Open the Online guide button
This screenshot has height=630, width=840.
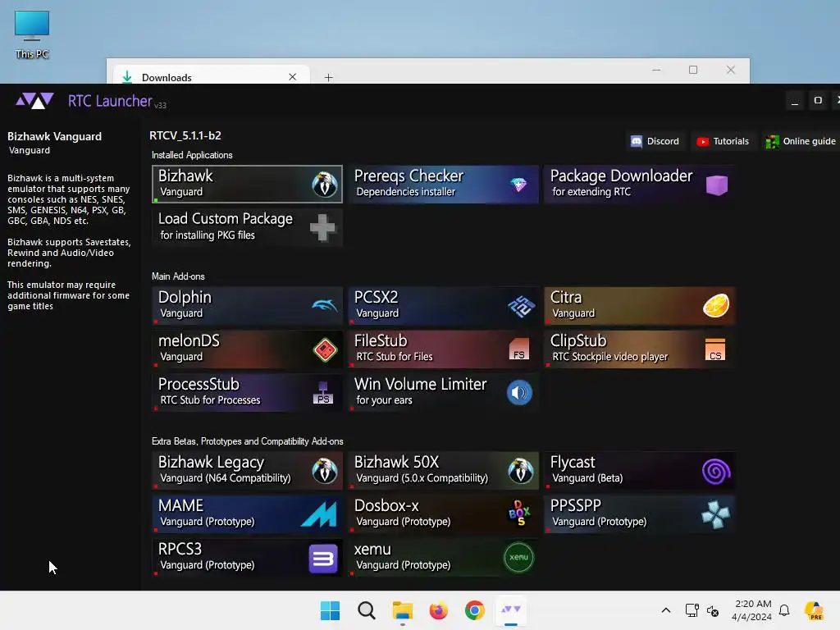801,141
